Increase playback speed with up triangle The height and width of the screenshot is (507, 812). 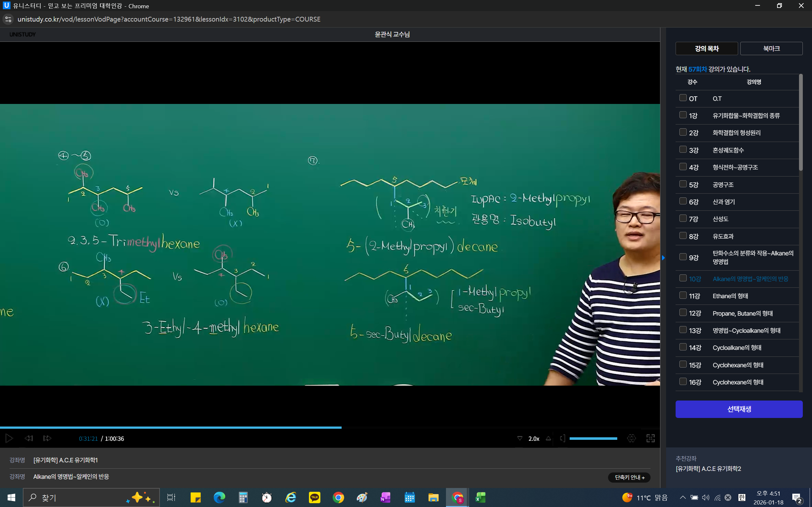click(x=548, y=438)
